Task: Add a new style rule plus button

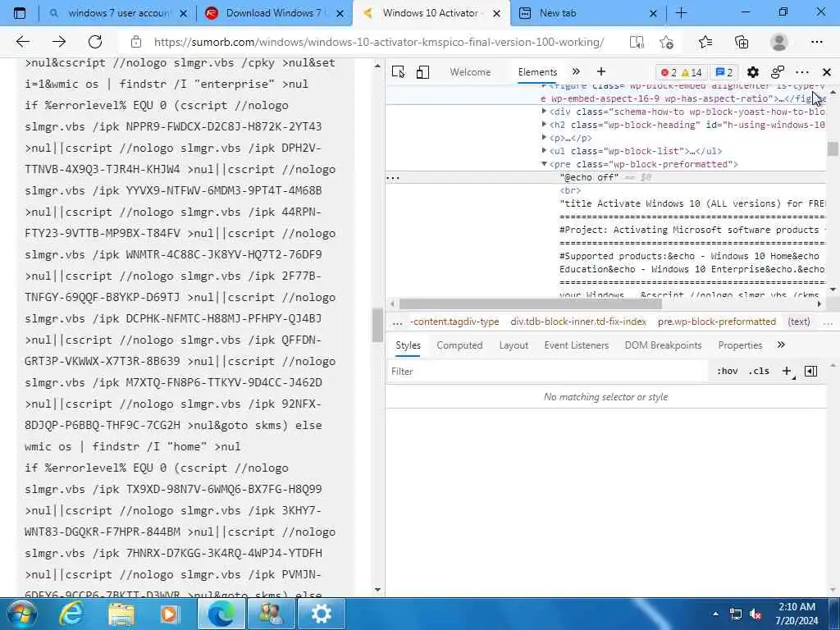Action: point(787,372)
